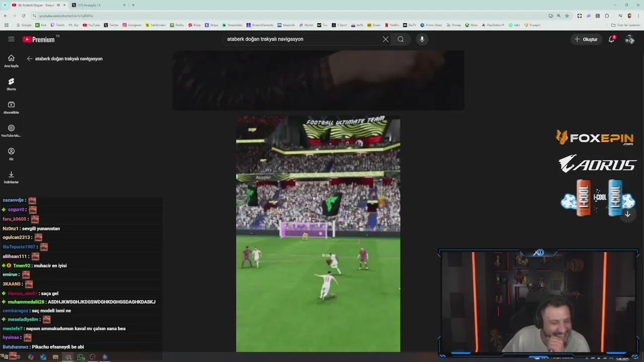Image resolution: width=644 pixels, height=362 pixels.
Task: Open YouTube notifications bell
Action: pos(612,39)
